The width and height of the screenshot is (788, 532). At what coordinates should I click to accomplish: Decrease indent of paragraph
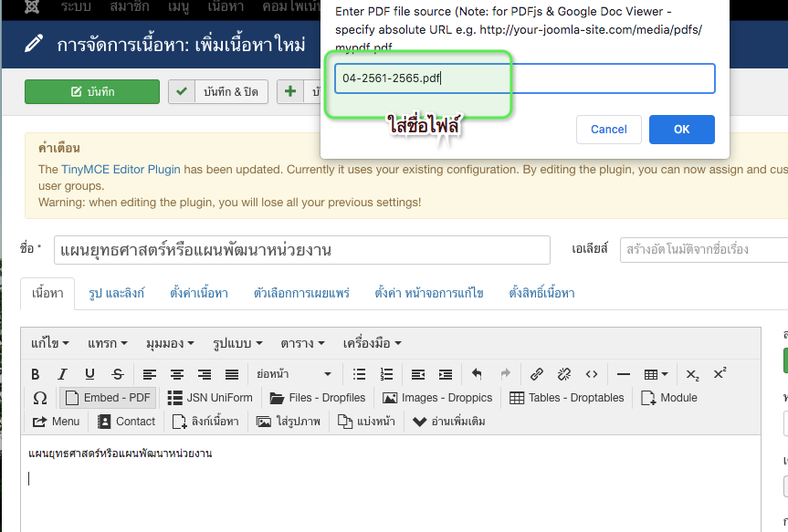coord(418,374)
